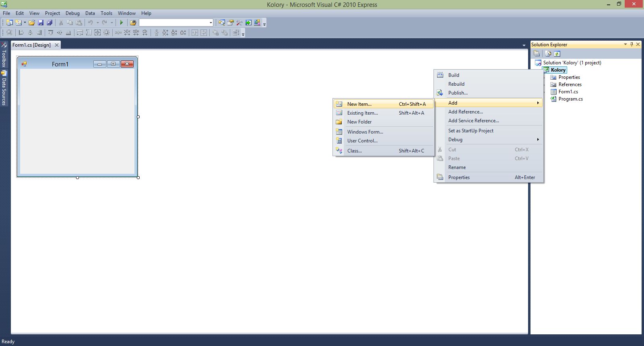Click the Align Tops layout icon
The image size is (644, 346).
point(51,33)
